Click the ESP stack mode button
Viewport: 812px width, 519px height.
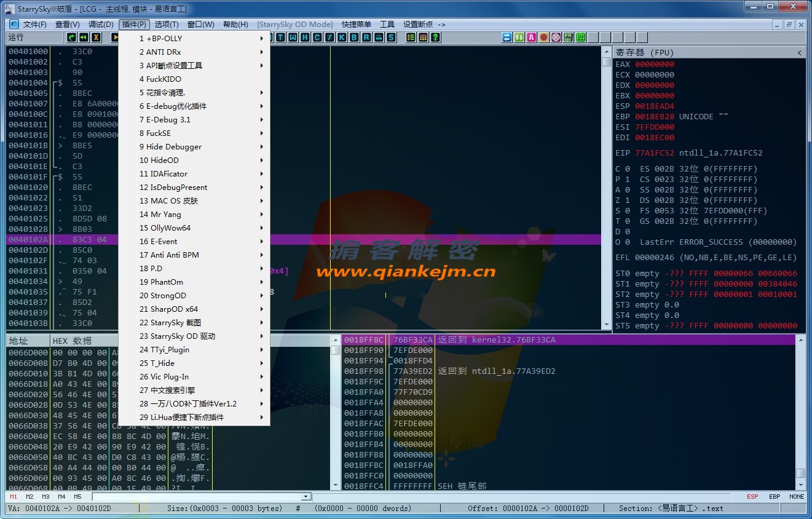pyautogui.click(x=752, y=497)
